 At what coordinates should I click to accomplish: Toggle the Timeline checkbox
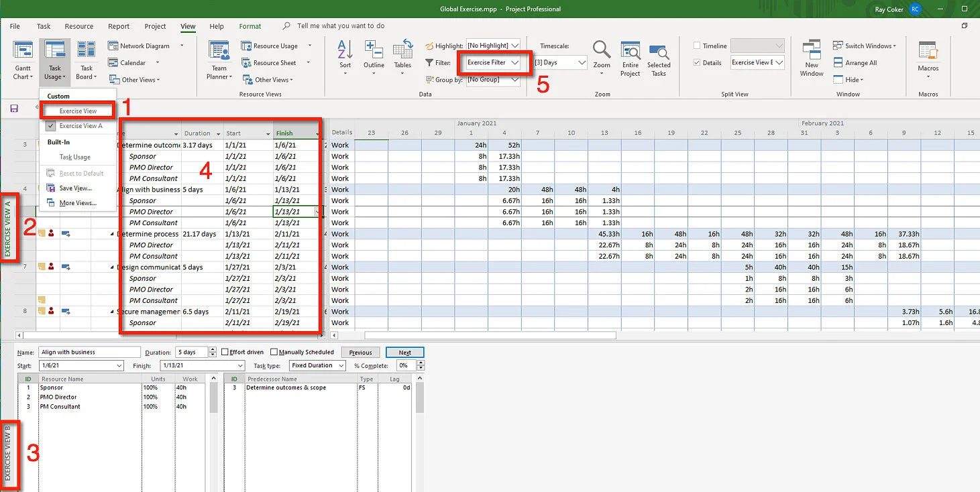(697, 46)
